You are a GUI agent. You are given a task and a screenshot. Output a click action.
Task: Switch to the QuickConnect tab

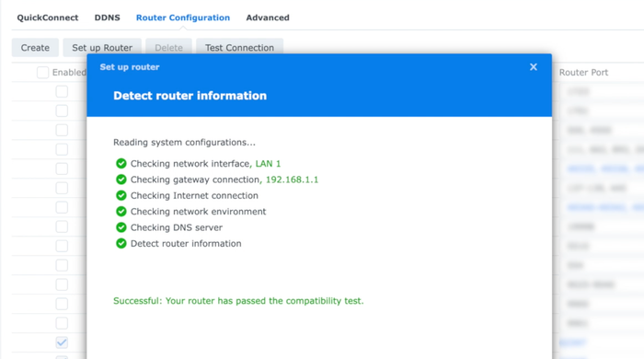tap(48, 17)
